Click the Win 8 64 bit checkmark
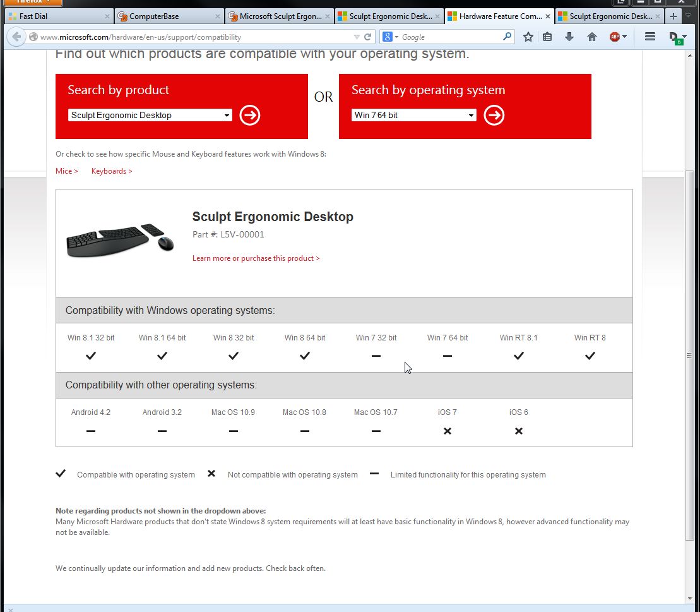The width and height of the screenshot is (700, 612). point(304,356)
